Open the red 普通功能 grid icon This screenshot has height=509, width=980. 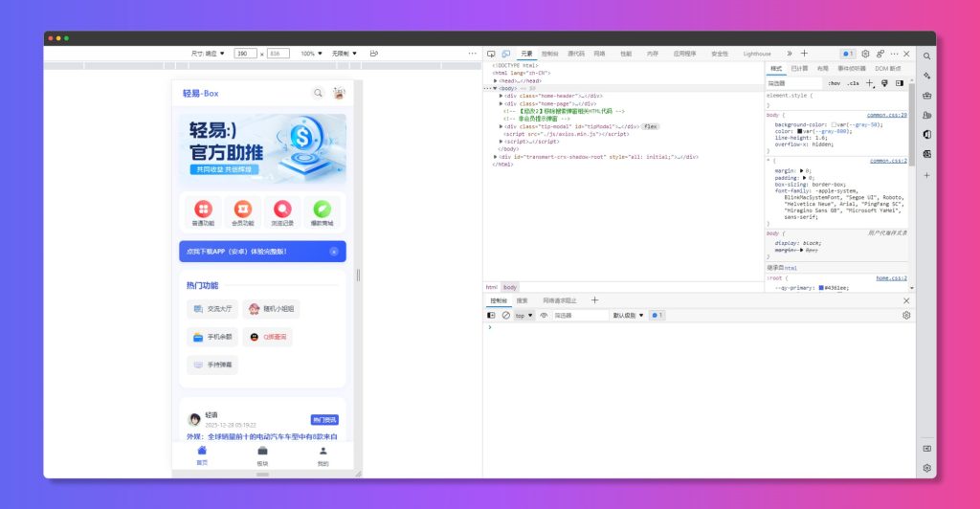pos(203,209)
